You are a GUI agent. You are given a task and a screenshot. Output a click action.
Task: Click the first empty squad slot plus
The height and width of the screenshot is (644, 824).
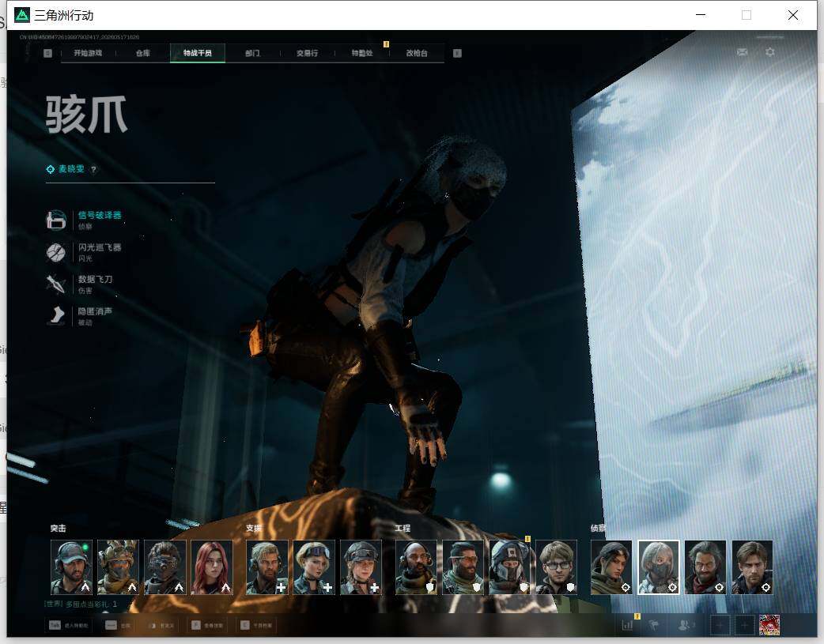[x=720, y=625]
